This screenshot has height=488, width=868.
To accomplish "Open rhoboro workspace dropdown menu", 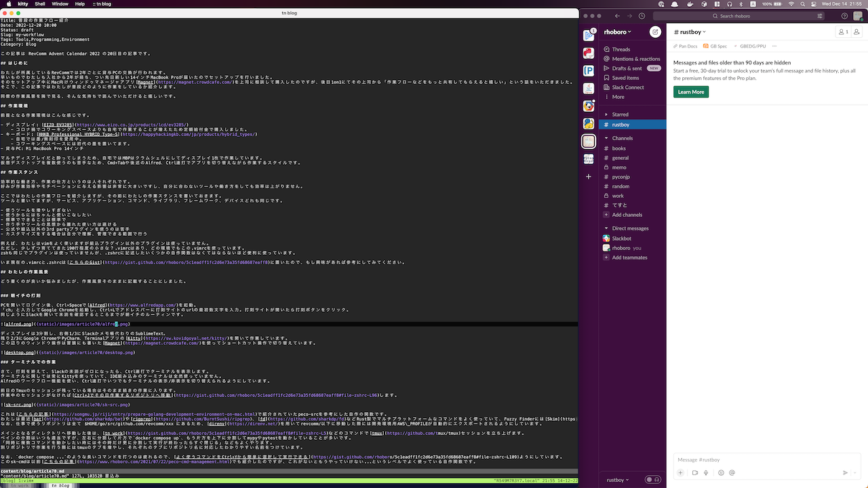I will (617, 32).
